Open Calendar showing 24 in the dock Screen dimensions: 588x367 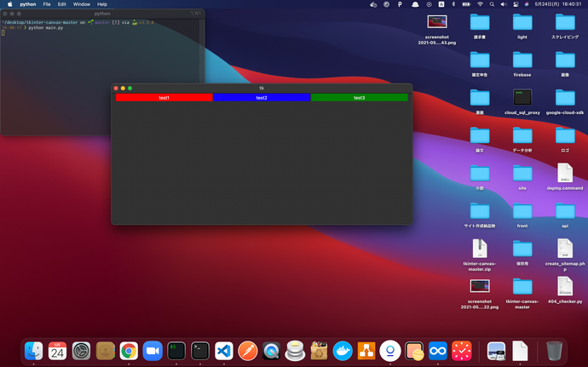(x=57, y=351)
